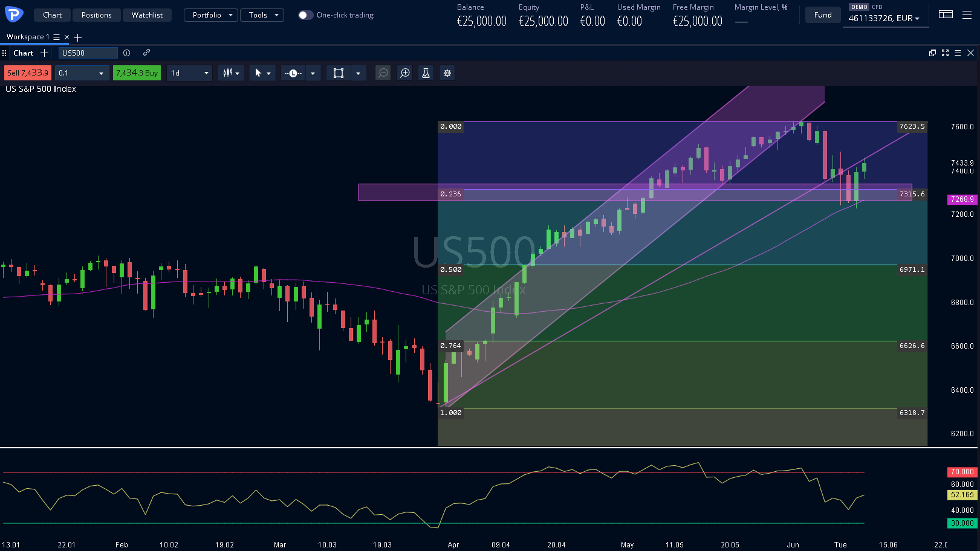Select the rectangle shape tool

click(339, 73)
